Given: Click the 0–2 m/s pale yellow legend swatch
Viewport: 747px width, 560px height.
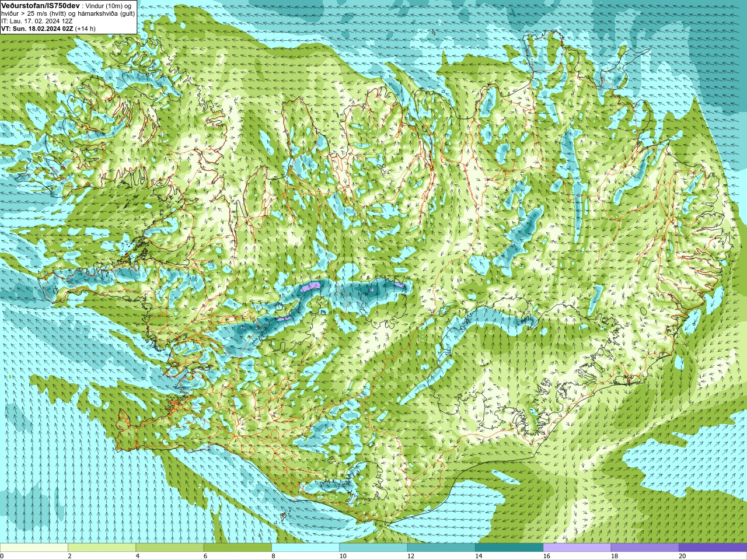Looking at the screenshot, I should 34,548.
